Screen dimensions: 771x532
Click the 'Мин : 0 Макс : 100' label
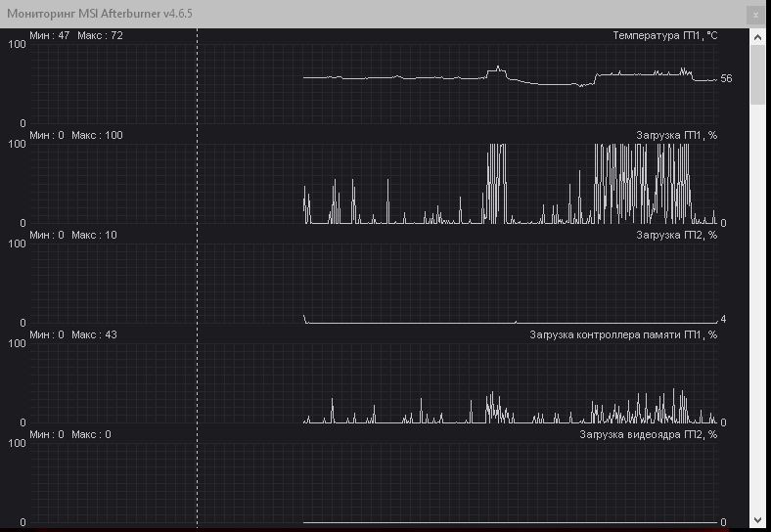click(x=76, y=135)
